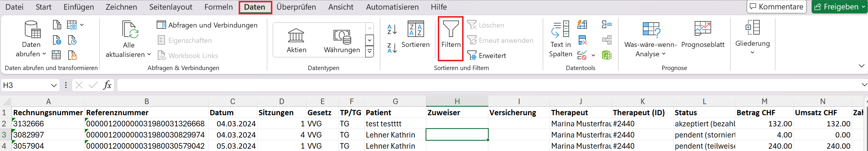868x151 pixels.
Task: Open the Seitenlayout ribbon tab
Action: point(170,7)
